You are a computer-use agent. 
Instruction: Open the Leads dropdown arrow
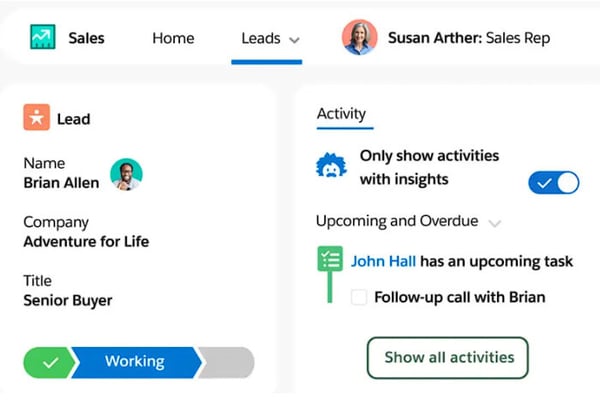pyautogui.click(x=294, y=40)
